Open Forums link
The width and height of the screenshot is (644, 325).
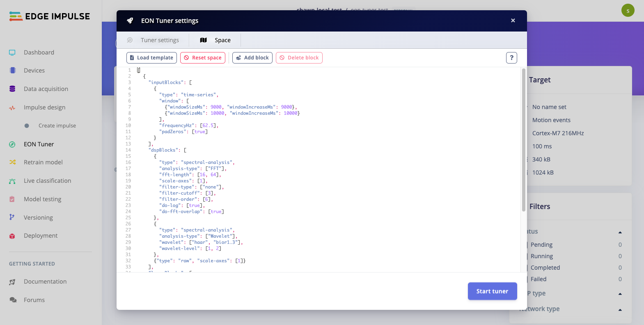coord(34,300)
